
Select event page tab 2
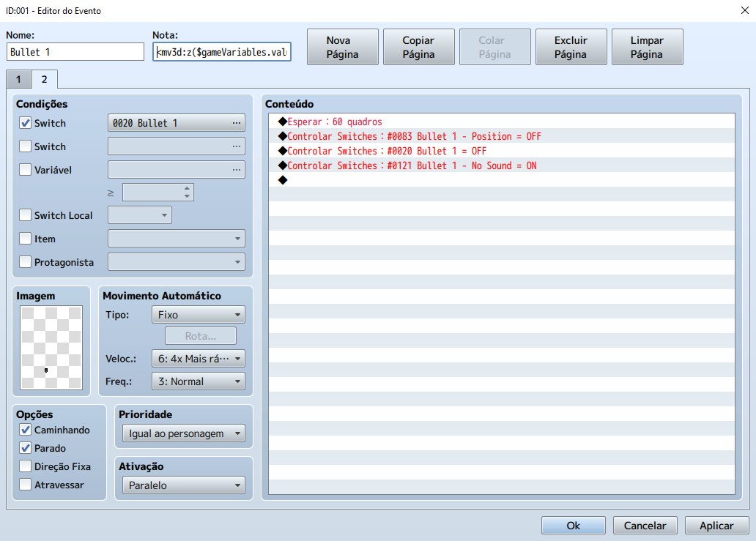pos(45,80)
